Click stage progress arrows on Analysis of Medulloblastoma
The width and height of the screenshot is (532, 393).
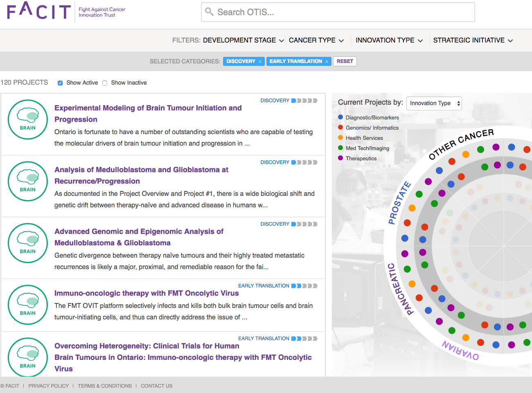[x=304, y=162]
